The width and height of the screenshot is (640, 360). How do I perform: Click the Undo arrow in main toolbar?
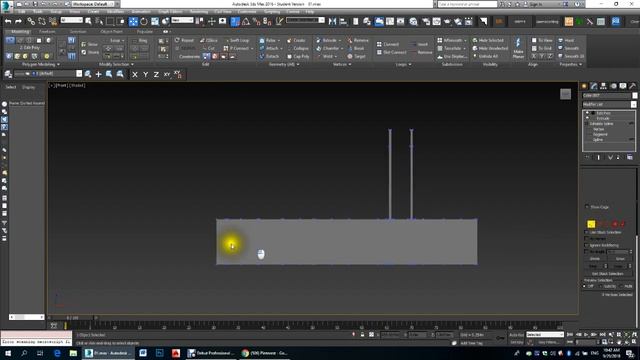(x=8, y=21)
